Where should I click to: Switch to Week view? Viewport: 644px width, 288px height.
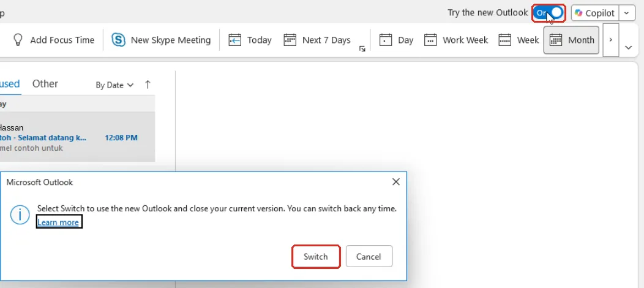coord(519,40)
